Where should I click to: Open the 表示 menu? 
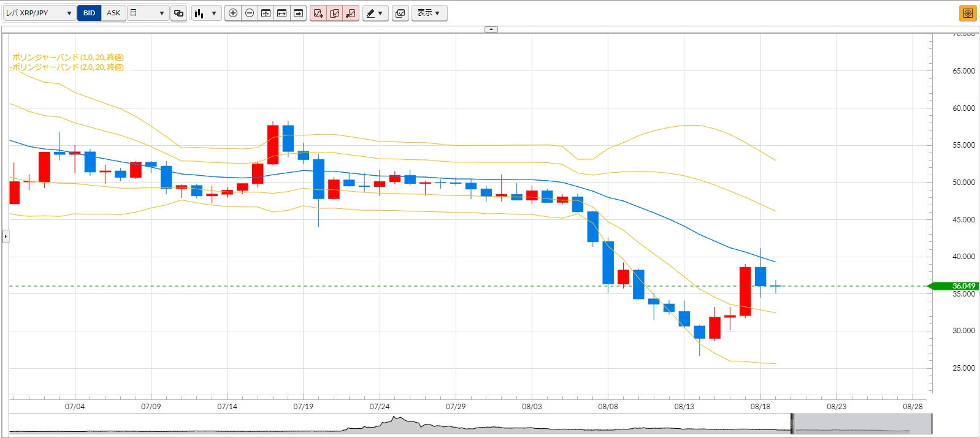429,13
